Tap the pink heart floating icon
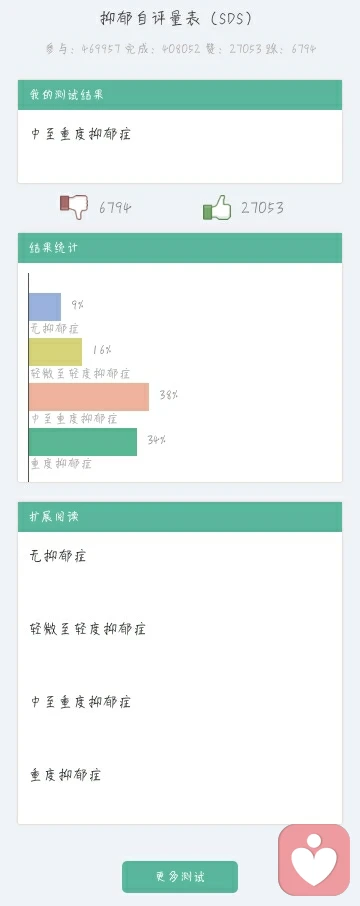 tap(314, 860)
